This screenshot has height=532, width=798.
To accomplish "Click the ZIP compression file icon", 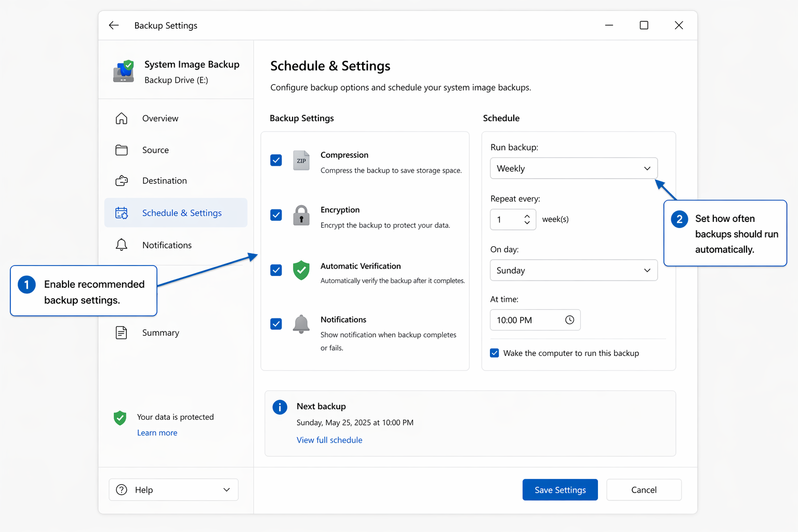I will [x=301, y=161].
